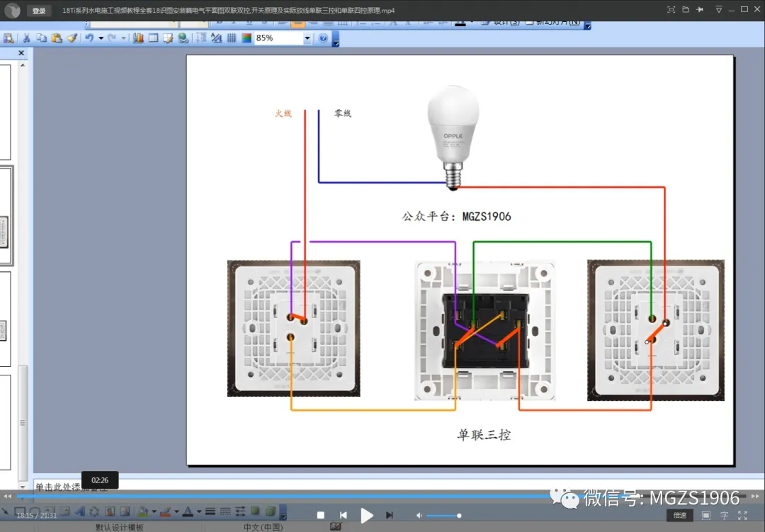Image resolution: width=765 pixels, height=532 pixels.
Task: Click the 倍速 playback speed button
Action: pos(679,516)
